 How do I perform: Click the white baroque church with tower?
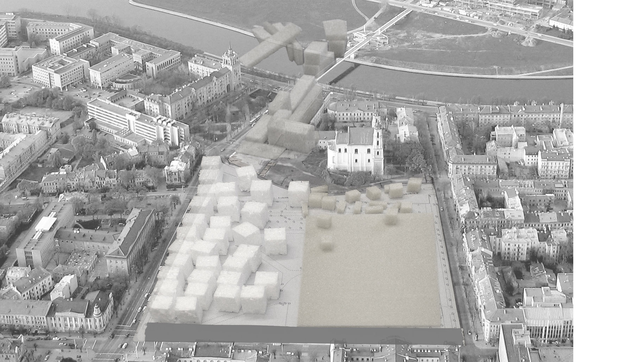[355, 148]
